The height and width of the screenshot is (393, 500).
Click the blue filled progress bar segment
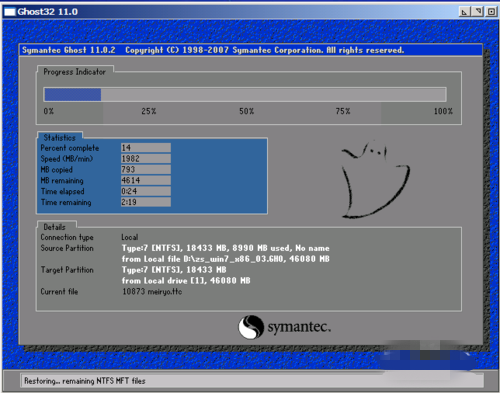[73, 95]
